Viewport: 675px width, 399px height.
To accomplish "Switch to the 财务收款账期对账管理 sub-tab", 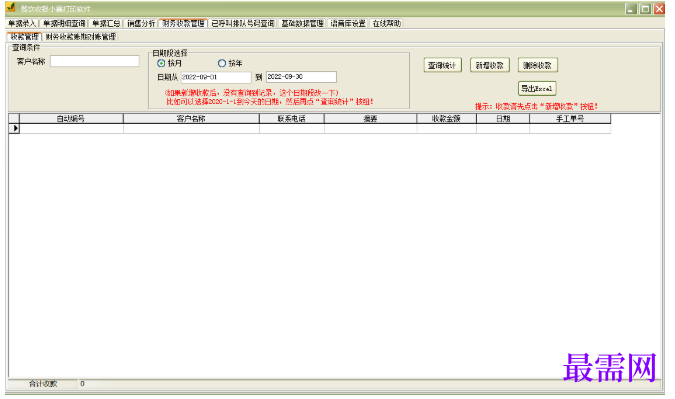I will (81, 37).
